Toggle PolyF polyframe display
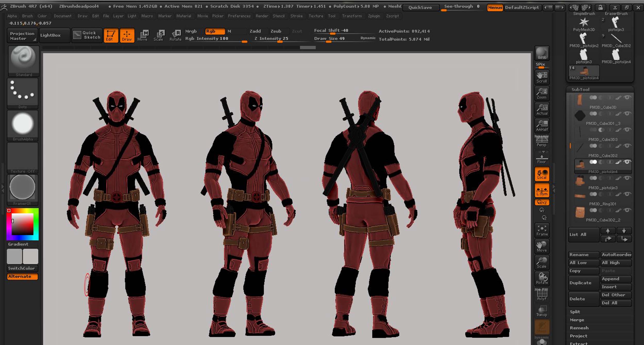Screen dimensions: 644x345 click(x=542, y=295)
